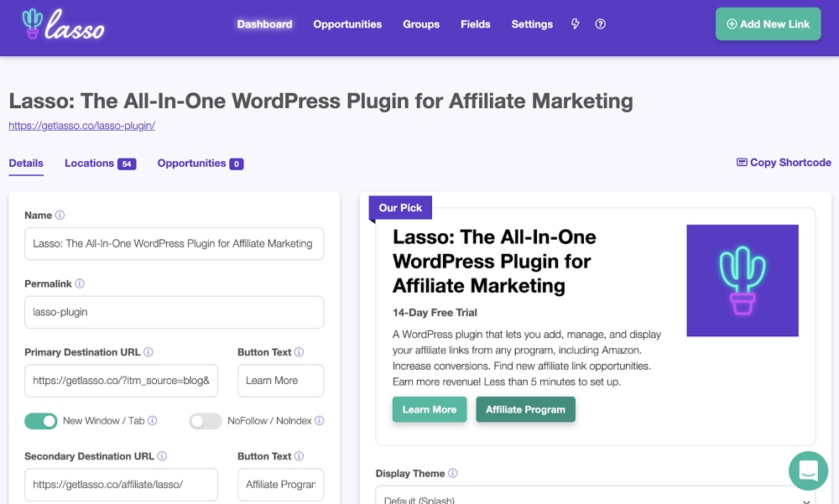This screenshot has width=839, height=504.
Task: Open the getlasso.co/lasso-plugin URL link
Action: point(82,126)
